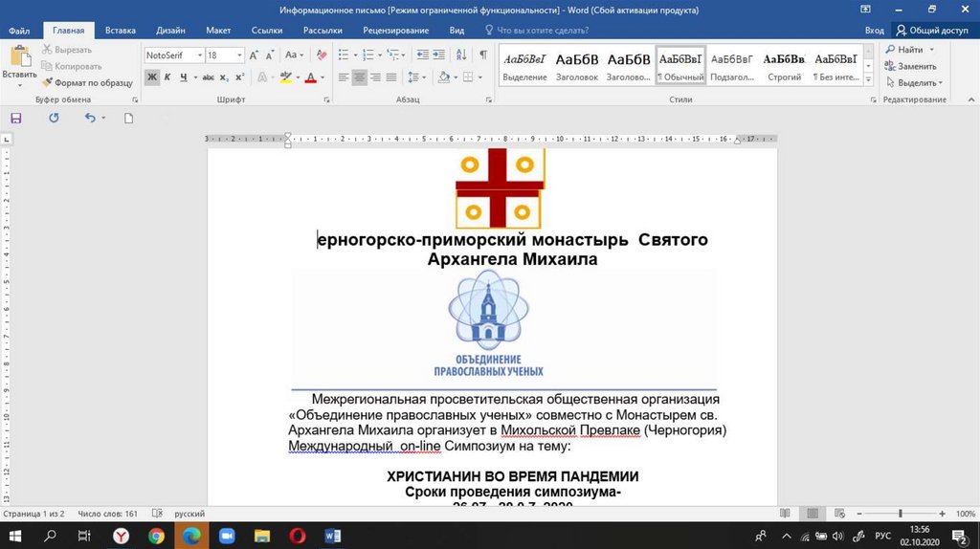The width and height of the screenshot is (980, 549).
Task: Click the red font color swatch
Action: (x=310, y=78)
